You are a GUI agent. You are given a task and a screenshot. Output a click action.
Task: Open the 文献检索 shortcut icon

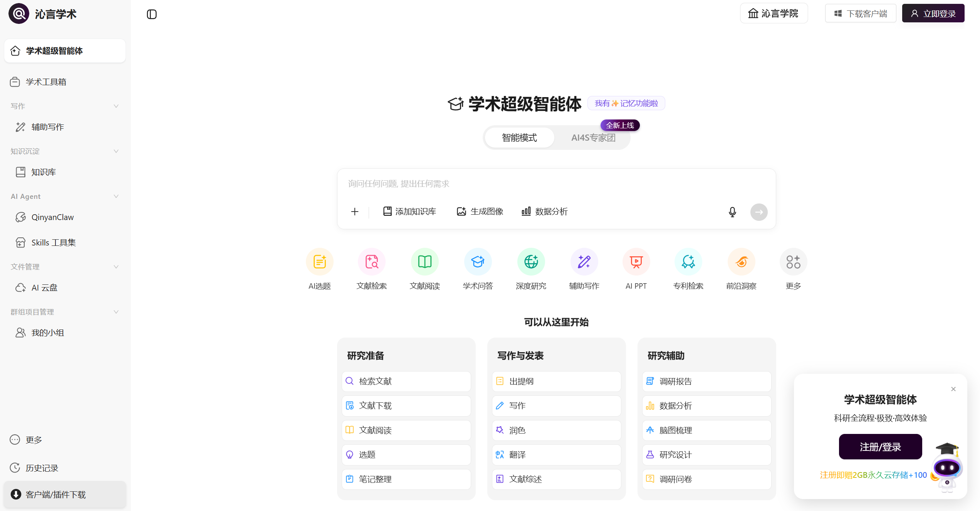click(x=372, y=262)
